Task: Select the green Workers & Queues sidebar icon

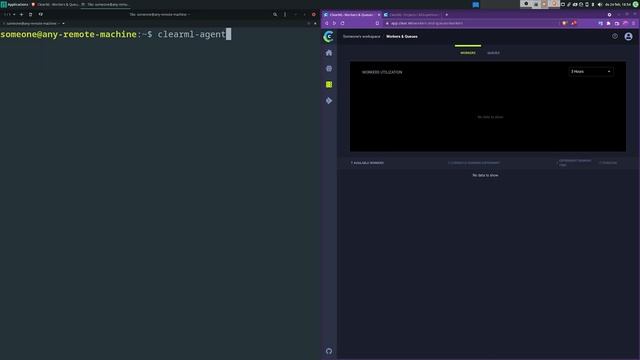Action: [x=329, y=84]
